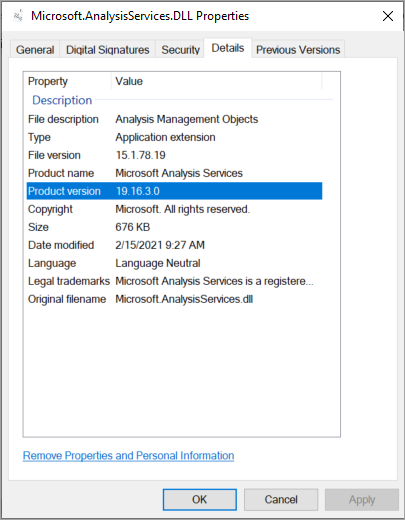
Task: Click the Details tab
Action: pos(228,48)
